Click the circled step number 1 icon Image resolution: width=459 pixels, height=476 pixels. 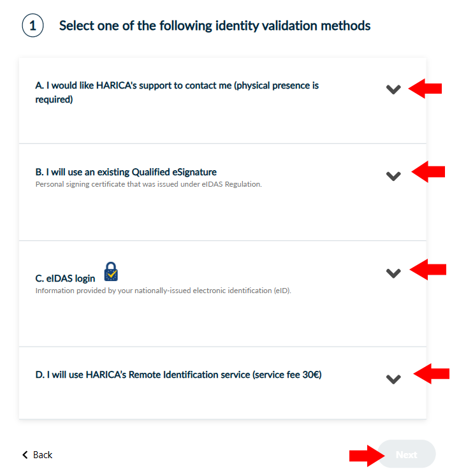pos(33,25)
